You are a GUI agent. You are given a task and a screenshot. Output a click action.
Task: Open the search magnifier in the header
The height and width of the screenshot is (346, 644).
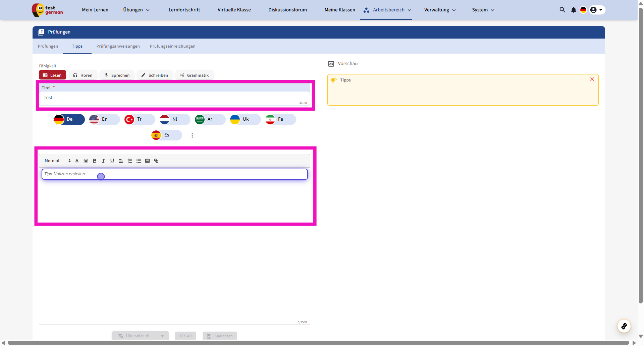point(562,10)
